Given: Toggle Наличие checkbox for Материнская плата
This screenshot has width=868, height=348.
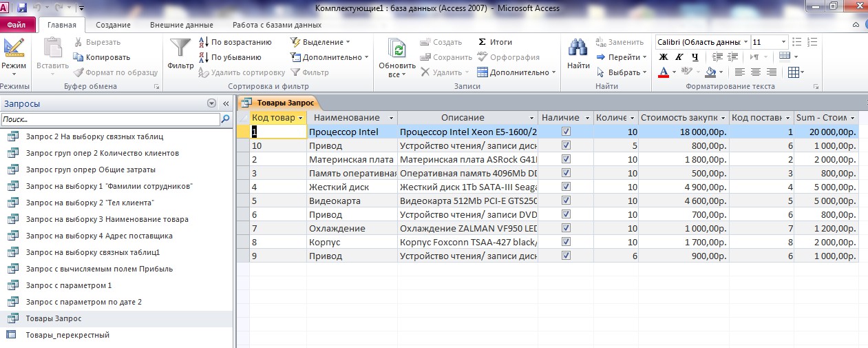Looking at the screenshot, I should (567, 159).
